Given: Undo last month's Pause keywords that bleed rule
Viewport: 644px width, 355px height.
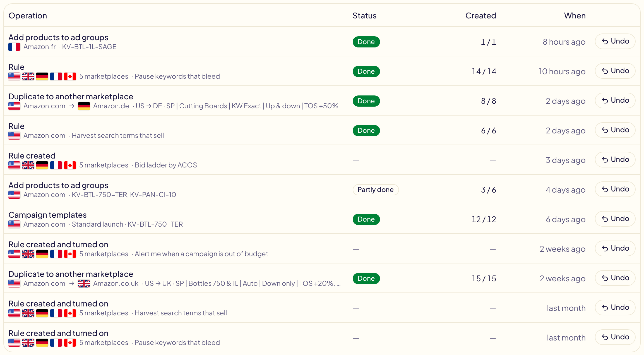Looking at the screenshot, I should (615, 337).
